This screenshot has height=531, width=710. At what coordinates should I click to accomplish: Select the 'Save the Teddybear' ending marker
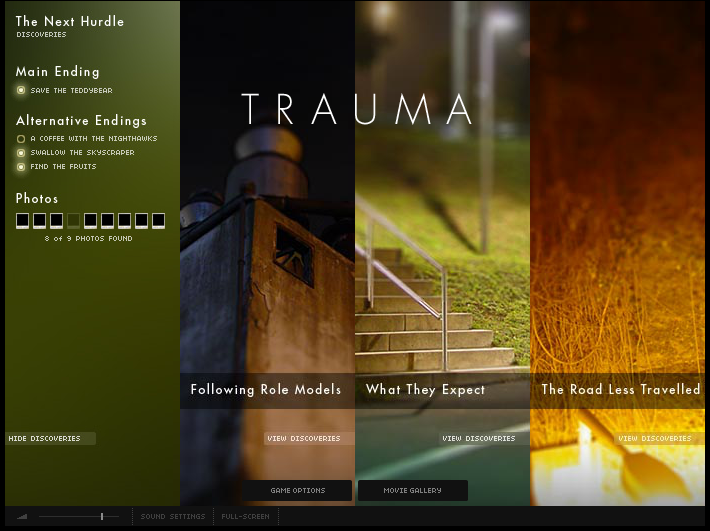21,90
